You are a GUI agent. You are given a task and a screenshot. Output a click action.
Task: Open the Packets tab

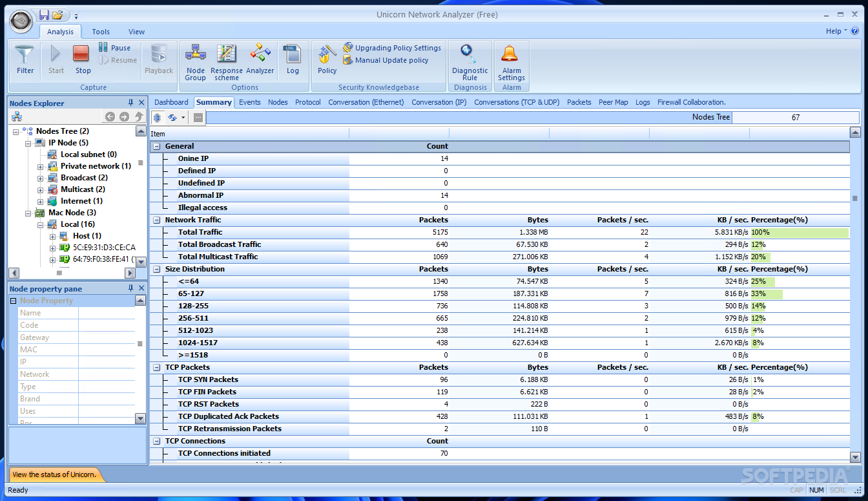click(579, 102)
